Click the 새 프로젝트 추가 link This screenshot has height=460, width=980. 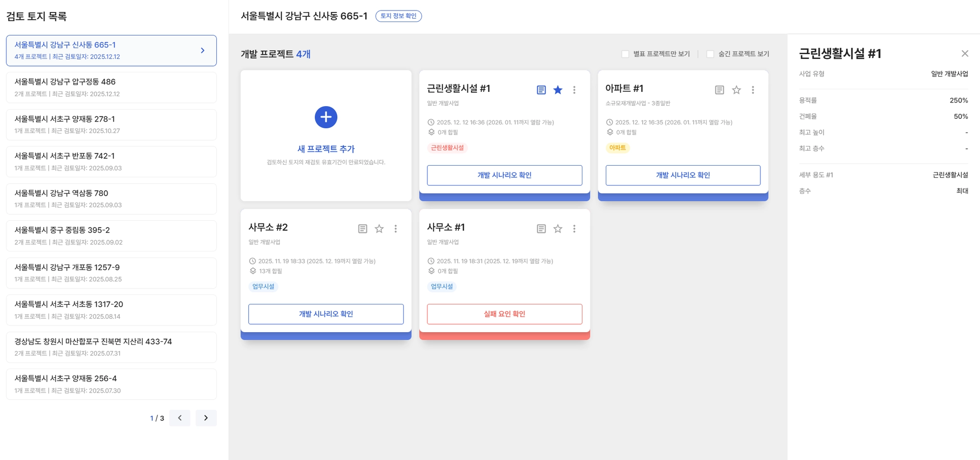tap(326, 149)
